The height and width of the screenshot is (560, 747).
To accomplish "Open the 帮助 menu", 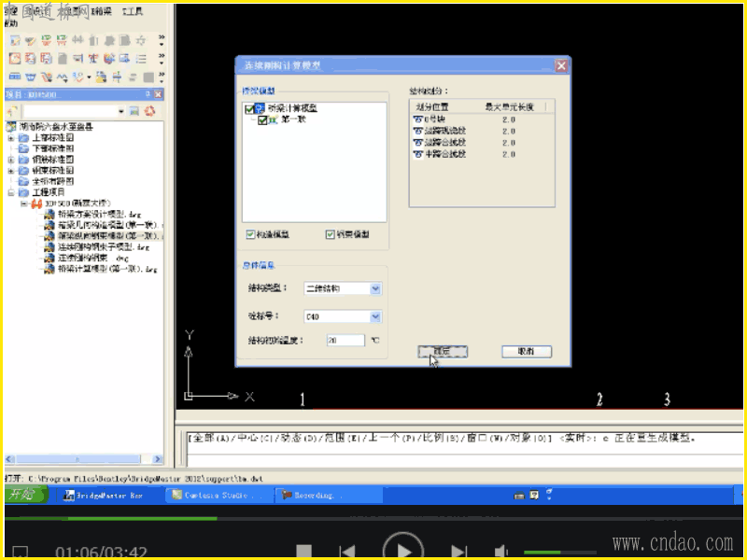I will pos(11,22).
